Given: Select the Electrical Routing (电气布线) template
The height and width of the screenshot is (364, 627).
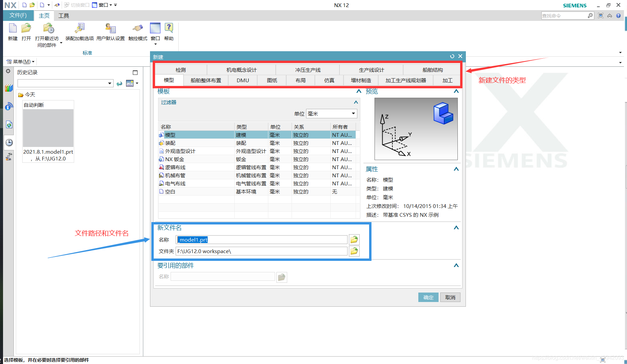Looking at the screenshot, I should pos(257,183).
